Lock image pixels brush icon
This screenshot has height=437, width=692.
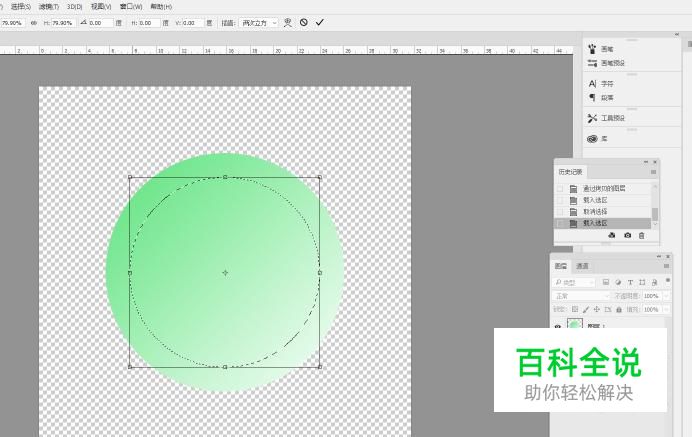[586, 309]
